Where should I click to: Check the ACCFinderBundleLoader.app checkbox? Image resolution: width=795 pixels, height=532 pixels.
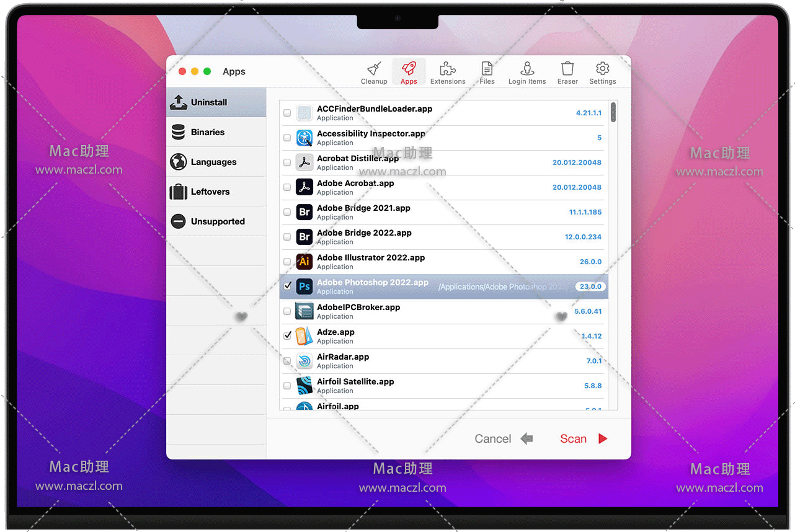click(287, 113)
